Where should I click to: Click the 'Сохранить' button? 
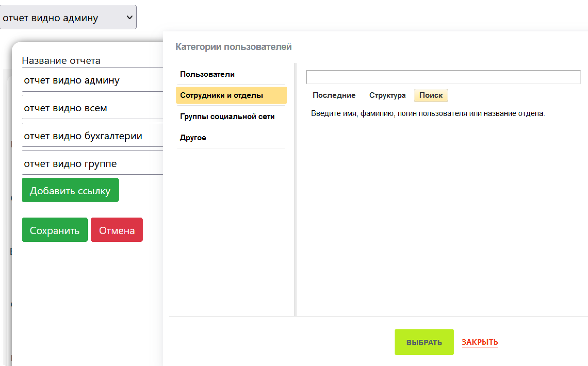tap(55, 230)
